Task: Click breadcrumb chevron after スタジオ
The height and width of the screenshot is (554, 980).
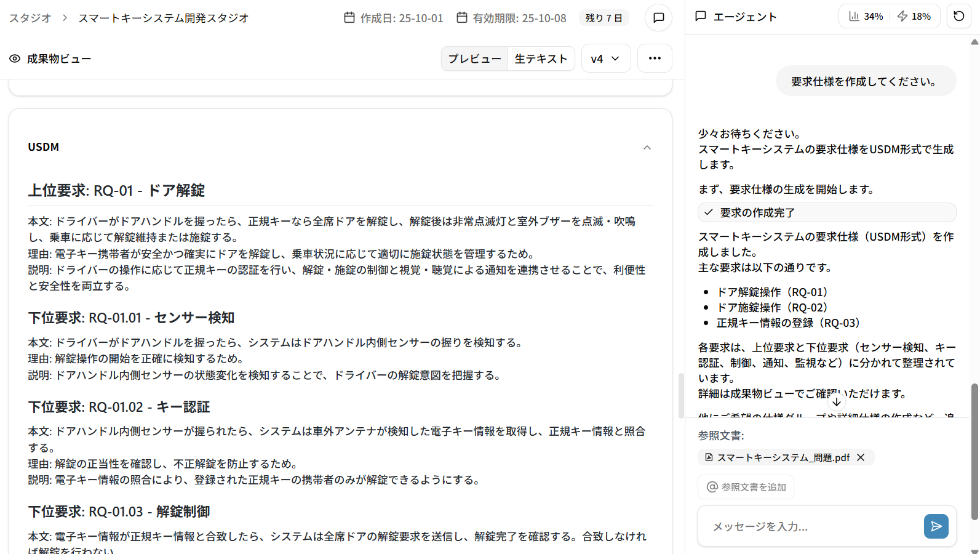Action: pos(65,18)
